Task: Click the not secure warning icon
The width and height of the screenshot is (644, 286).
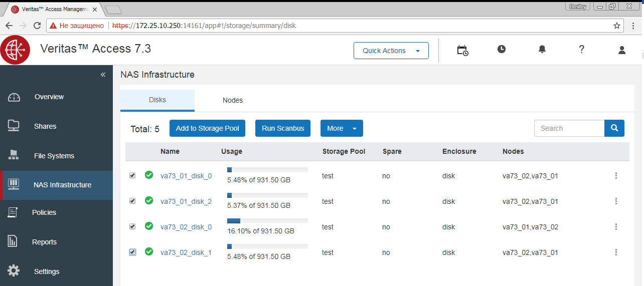Action: pyautogui.click(x=53, y=26)
